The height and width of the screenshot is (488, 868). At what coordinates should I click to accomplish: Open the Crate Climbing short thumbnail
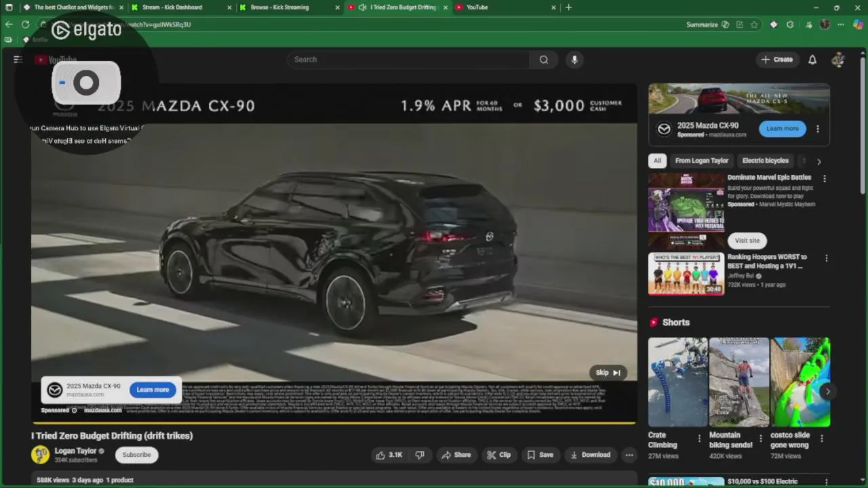click(677, 382)
